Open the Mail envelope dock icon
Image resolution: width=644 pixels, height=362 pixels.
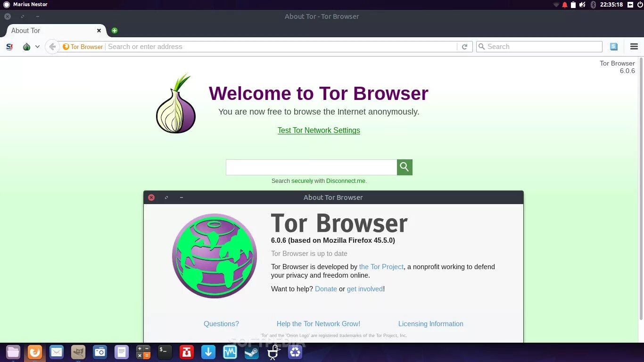(57, 352)
